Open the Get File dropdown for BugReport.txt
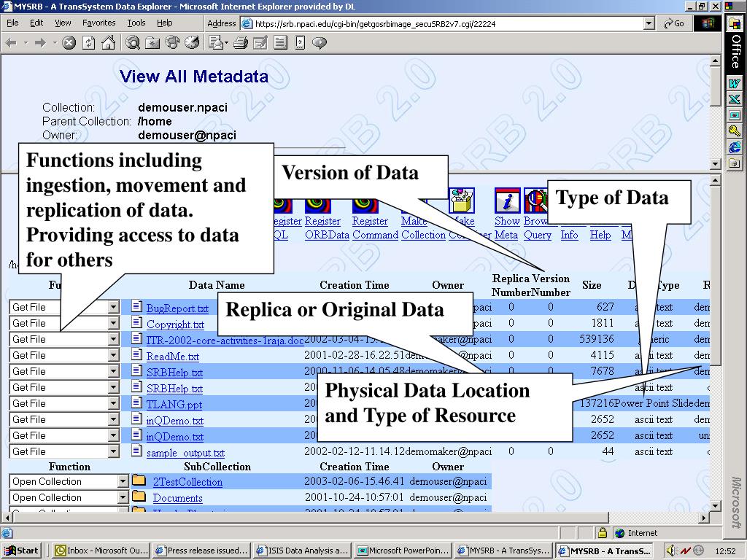This screenshot has height=560, width=747. click(113, 307)
